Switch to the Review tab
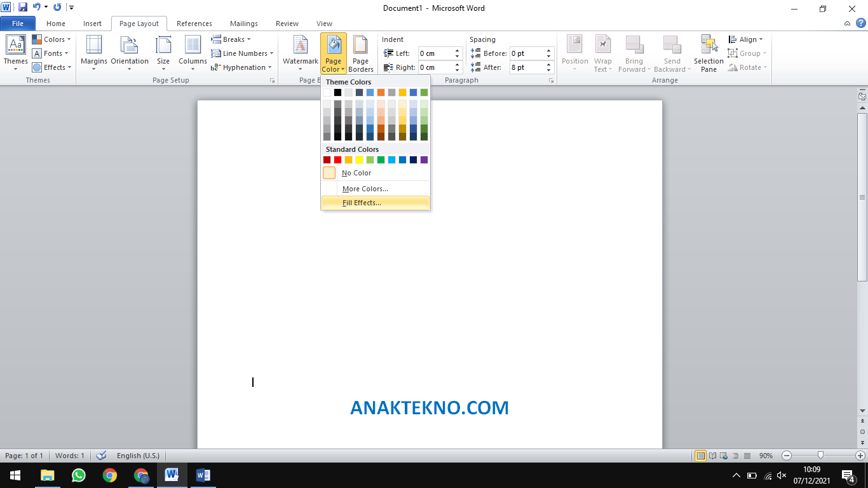This screenshot has width=868, height=488. (x=287, y=24)
